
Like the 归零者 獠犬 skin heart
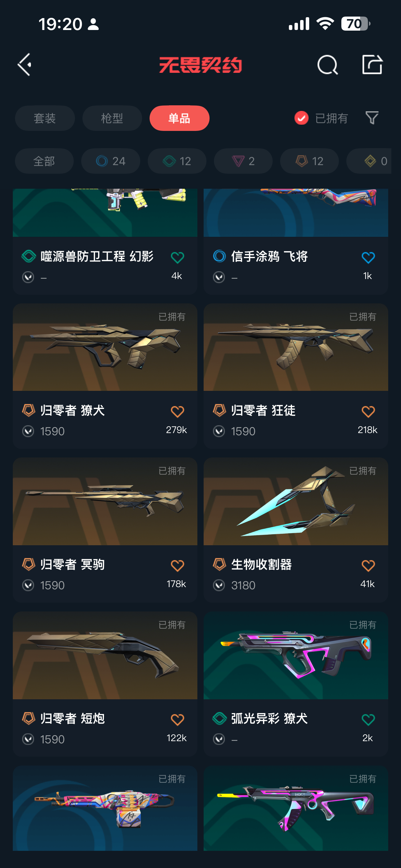[x=177, y=412]
